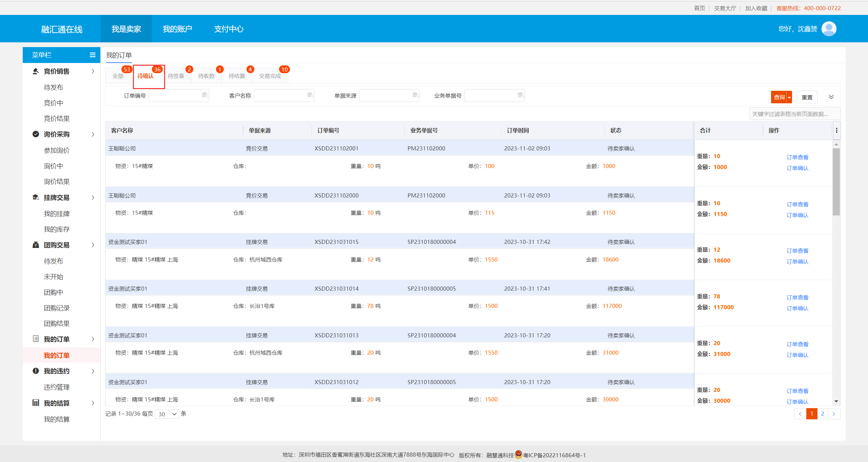This screenshot has height=462, width=868.
Task: Collapse the 竞价销售 menu chevron
Action: click(93, 71)
